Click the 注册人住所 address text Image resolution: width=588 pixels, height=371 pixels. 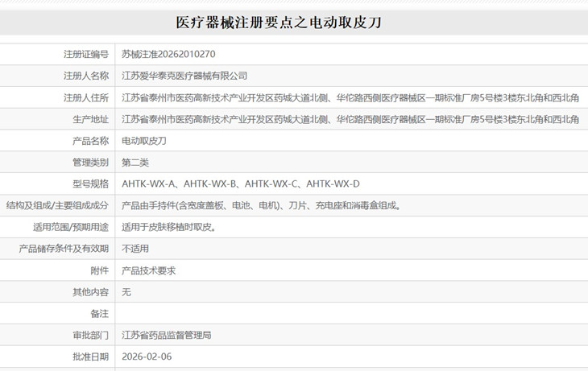pos(350,98)
